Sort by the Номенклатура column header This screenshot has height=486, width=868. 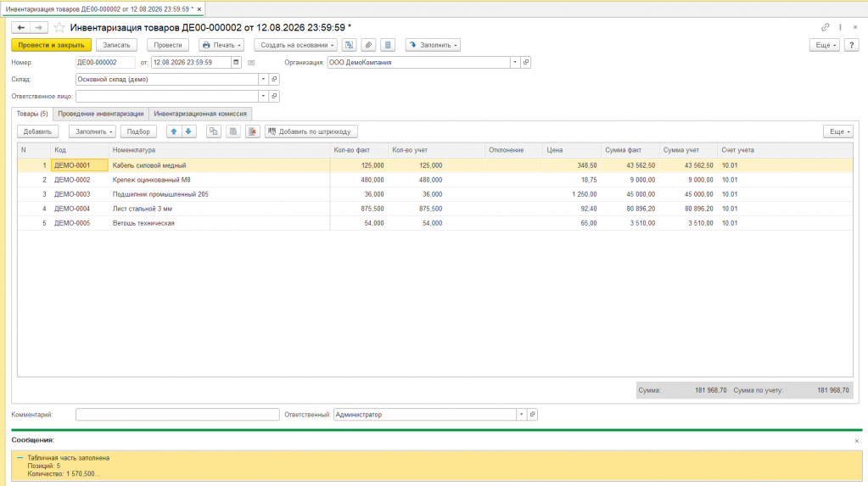tap(219, 150)
